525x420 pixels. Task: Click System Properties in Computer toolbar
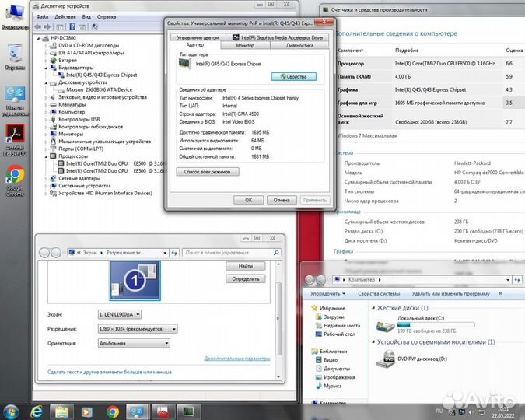379,294
